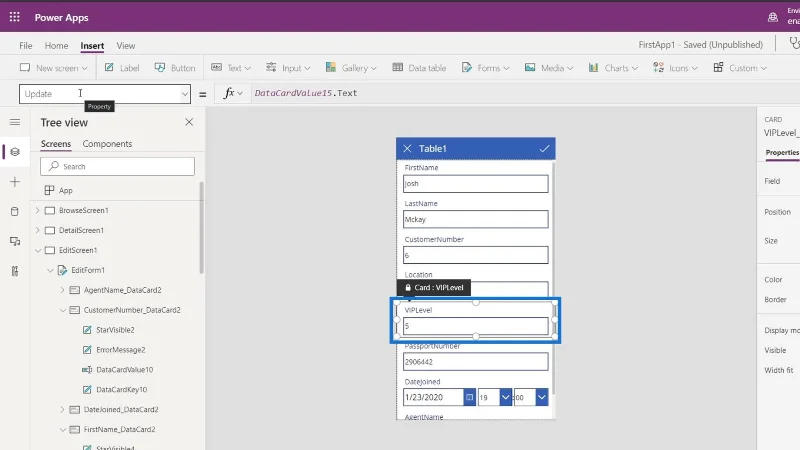Viewport: 800px width, 450px height.
Task: Open the Gallery dropdown
Action: click(351, 68)
